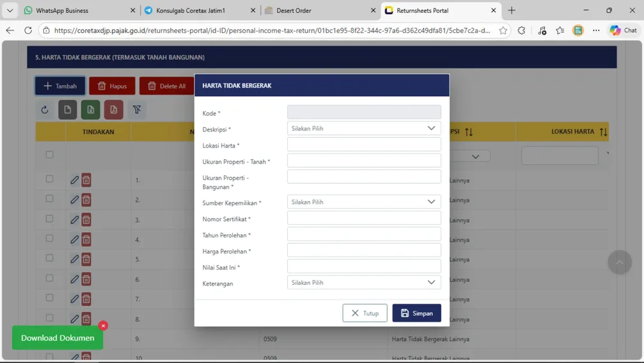644x363 pixels.
Task: Click the refresh table icon
Action: tap(44, 110)
